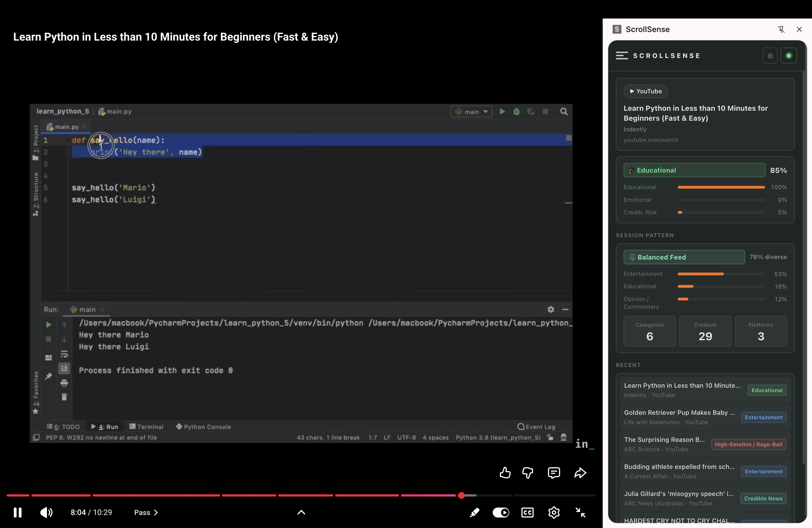
Task: Mute the video volume speaker
Action: pyautogui.click(x=46, y=512)
